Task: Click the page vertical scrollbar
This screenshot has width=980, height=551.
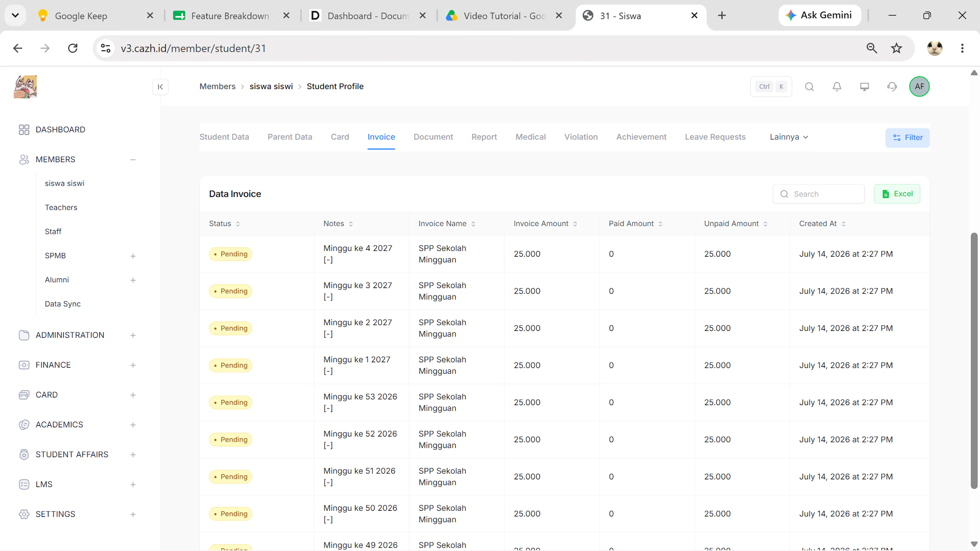Action: (974, 360)
